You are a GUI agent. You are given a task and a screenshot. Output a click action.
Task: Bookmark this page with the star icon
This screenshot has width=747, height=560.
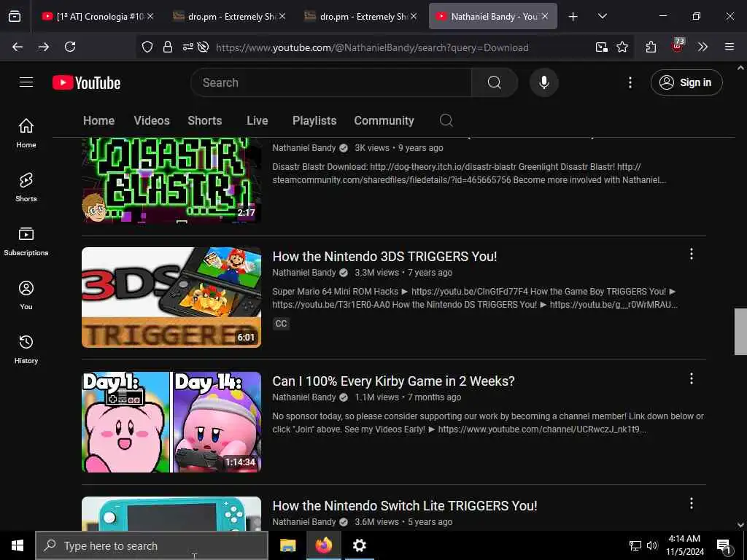click(622, 47)
